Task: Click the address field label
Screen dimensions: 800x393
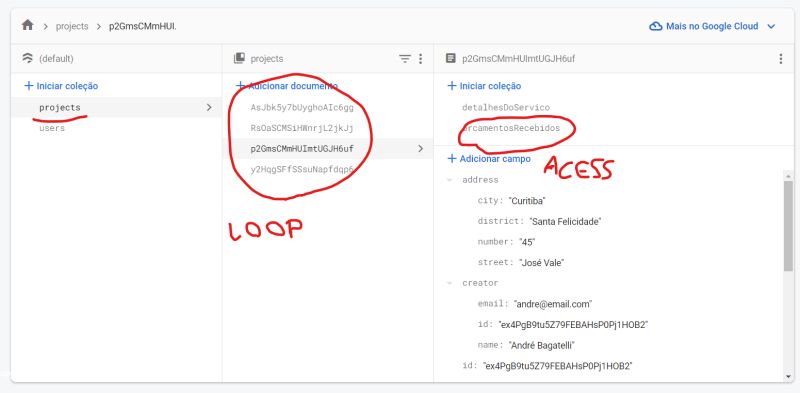Action: click(480, 180)
